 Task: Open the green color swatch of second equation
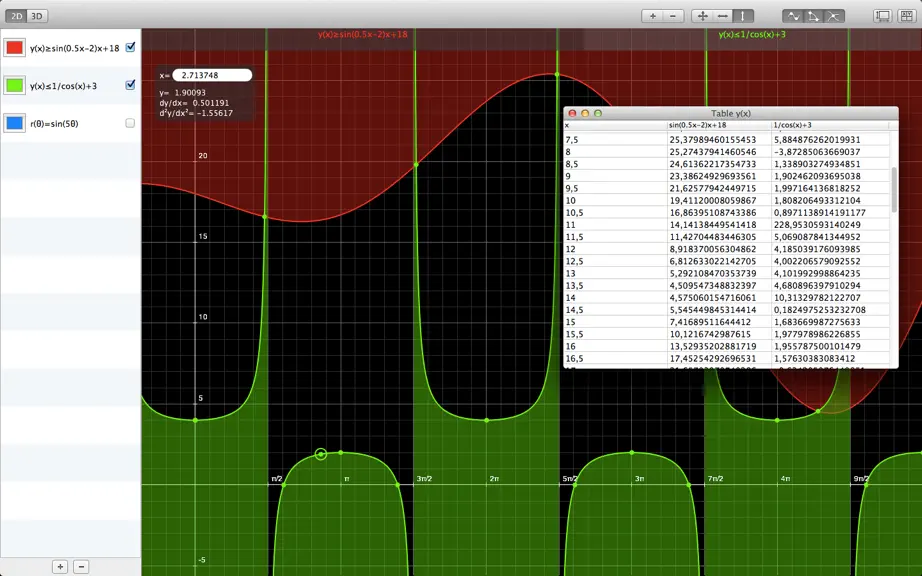[15, 85]
